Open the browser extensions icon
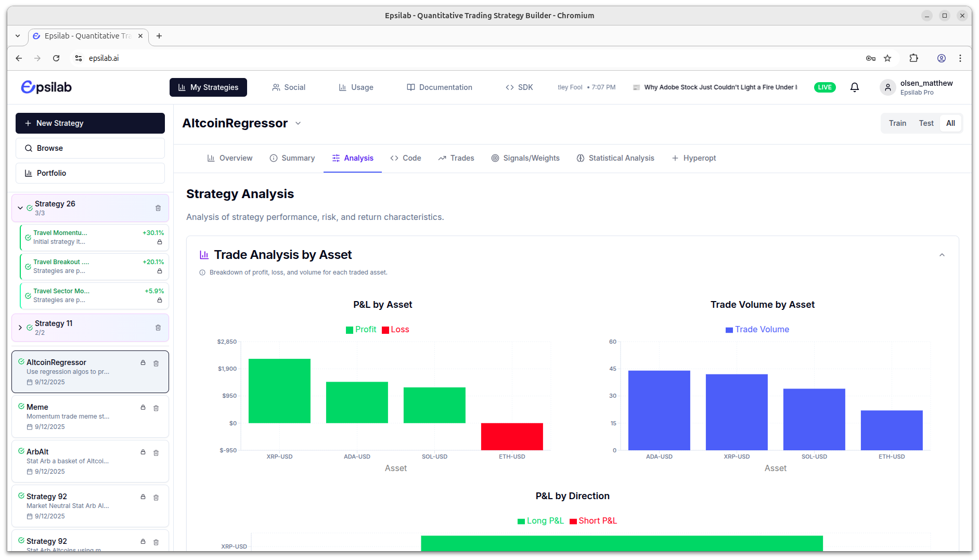The image size is (979, 560). point(913,58)
